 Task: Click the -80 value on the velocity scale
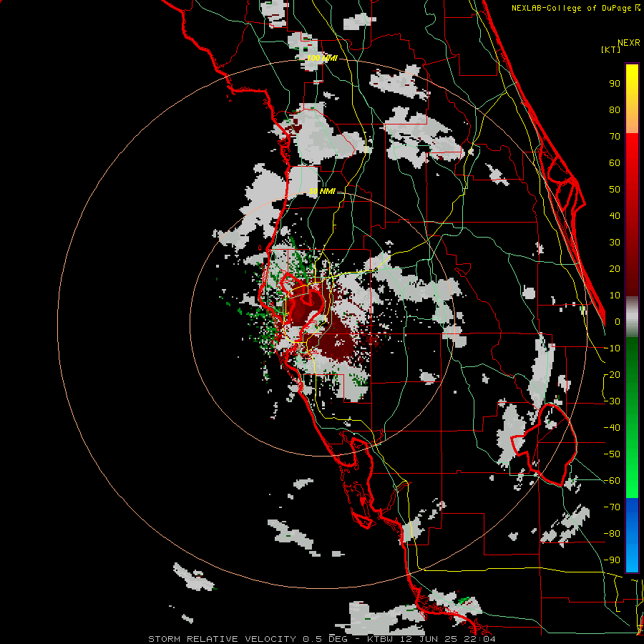point(612,534)
